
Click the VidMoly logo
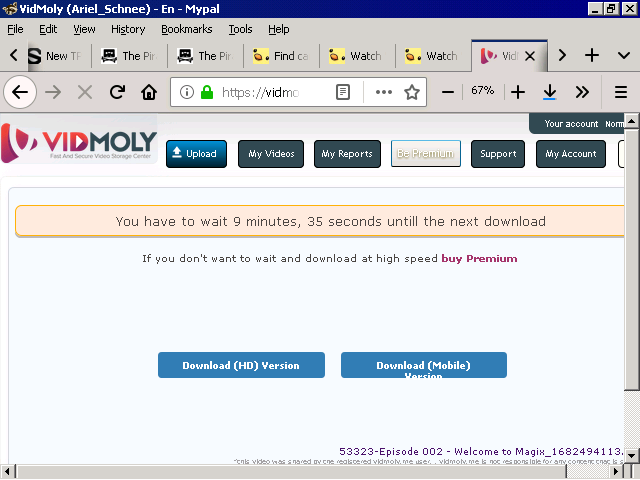[79, 142]
